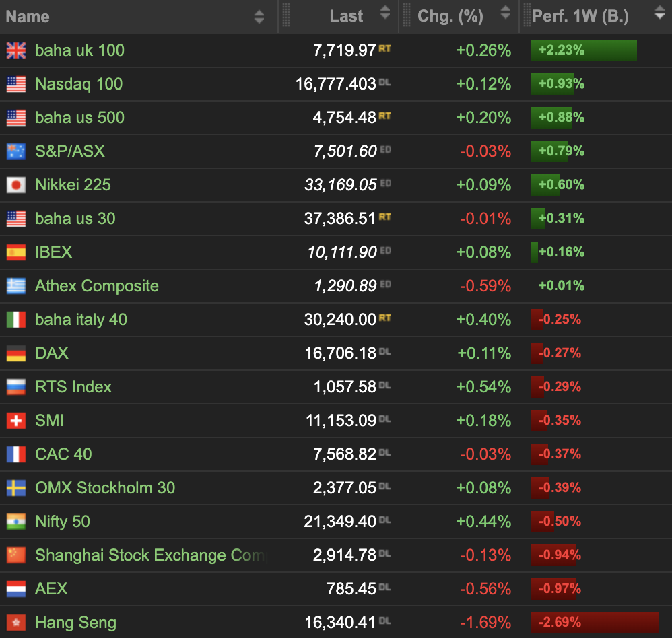Select the German flag next to DAX
The height and width of the screenshot is (638, 672).
click(16, 353)
